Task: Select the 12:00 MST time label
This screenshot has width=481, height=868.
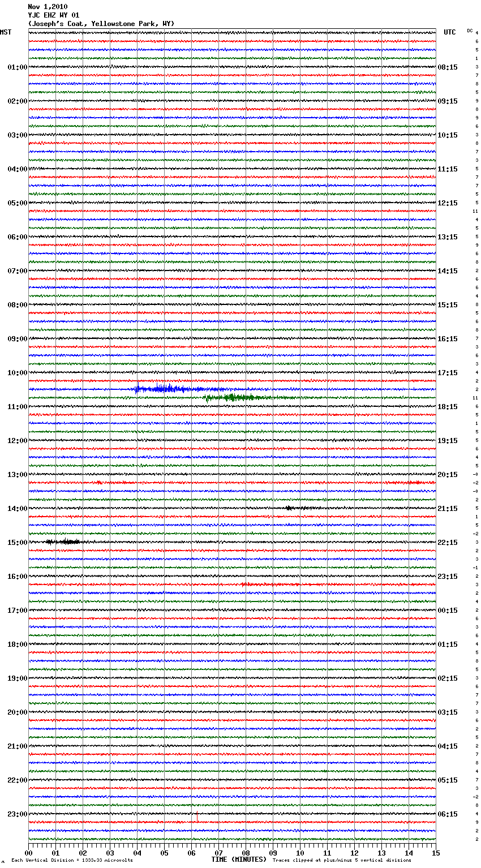Action: (x=17, y=441)
